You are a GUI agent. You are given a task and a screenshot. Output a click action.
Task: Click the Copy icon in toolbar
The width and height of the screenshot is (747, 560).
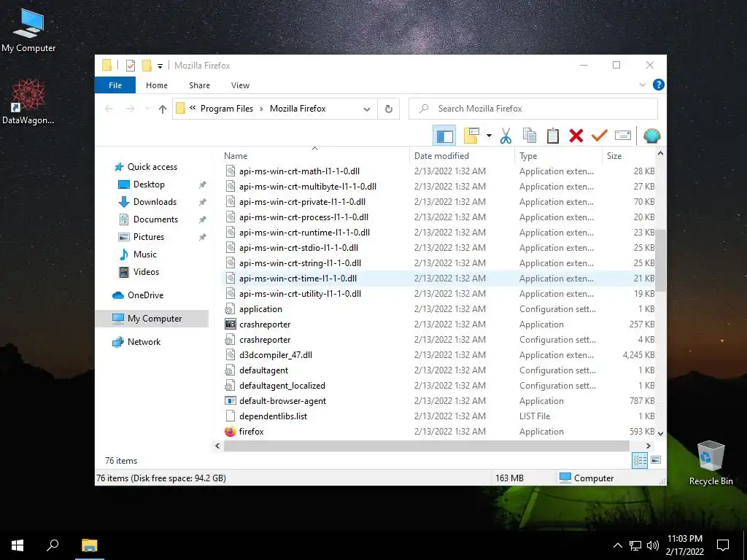[530, 136]
